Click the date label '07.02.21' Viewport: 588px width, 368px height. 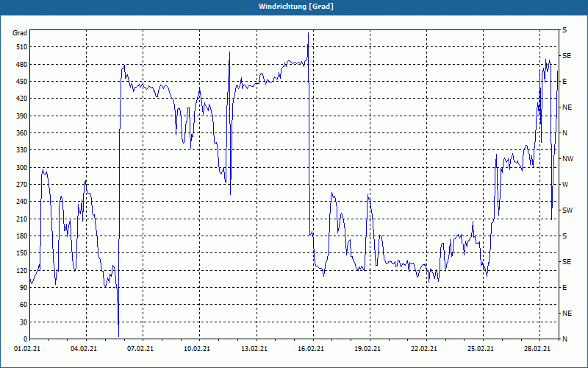pos(140,349)
